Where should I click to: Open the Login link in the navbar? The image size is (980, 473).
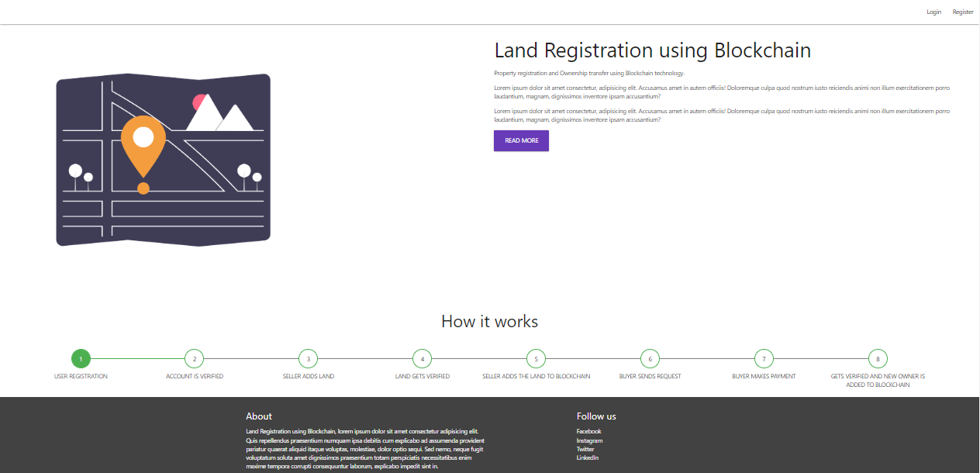[933, 12]
